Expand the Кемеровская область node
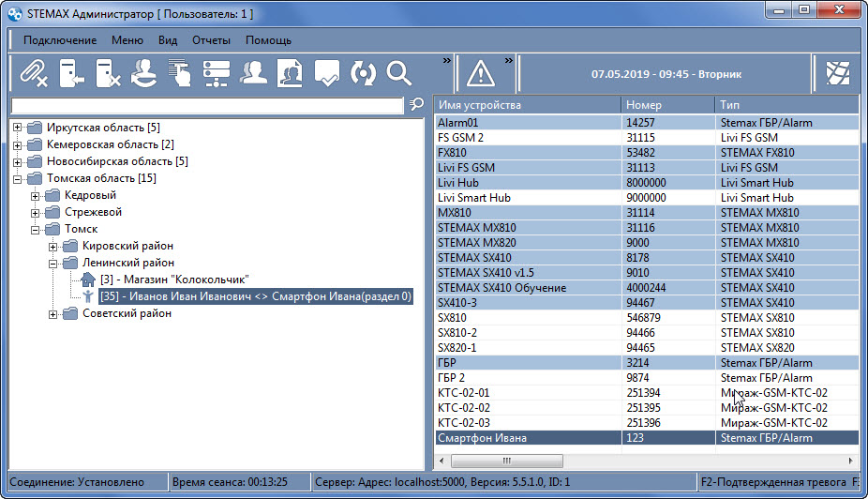868x499 pixels. pos(17,144)
